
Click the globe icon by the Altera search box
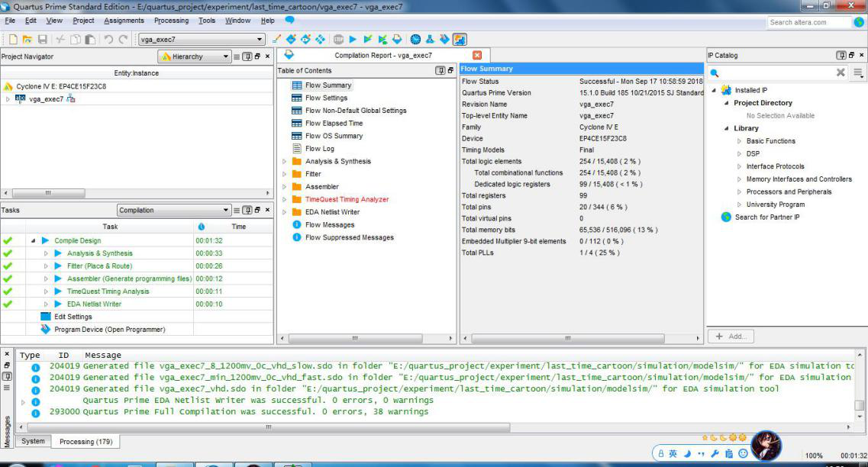click(x=859, y=22)
